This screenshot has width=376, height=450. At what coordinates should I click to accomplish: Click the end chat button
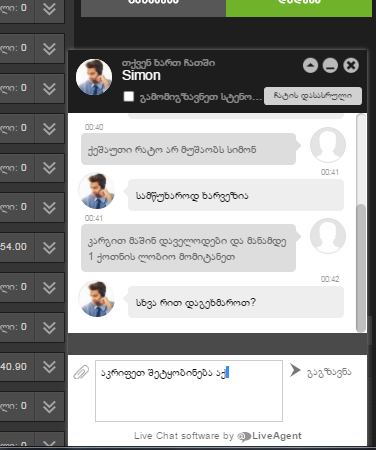pyautogui.click(x=313, y=96)
